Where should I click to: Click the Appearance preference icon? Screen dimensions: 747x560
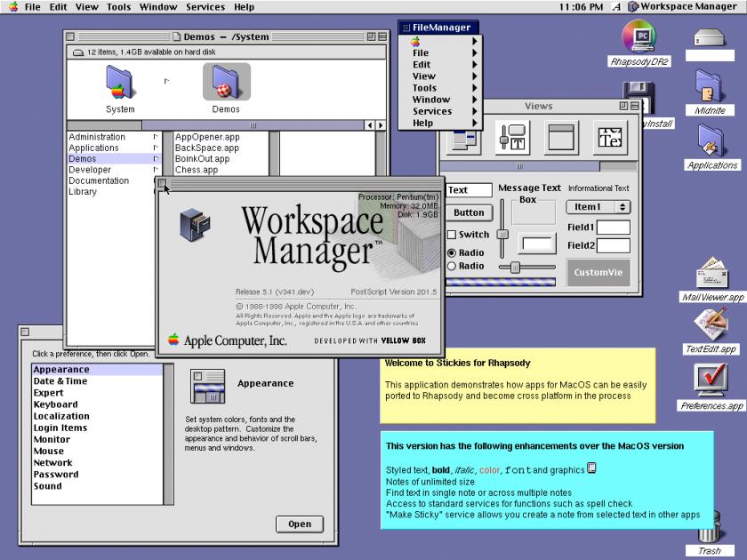(208, 386)
